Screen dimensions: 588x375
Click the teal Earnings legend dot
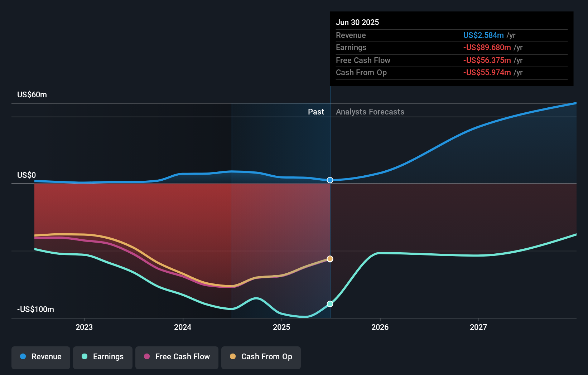[x=85, y=356]
